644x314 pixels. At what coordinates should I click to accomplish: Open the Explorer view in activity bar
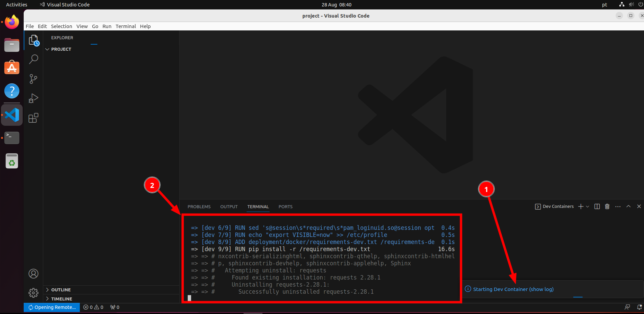coord(33,40)
